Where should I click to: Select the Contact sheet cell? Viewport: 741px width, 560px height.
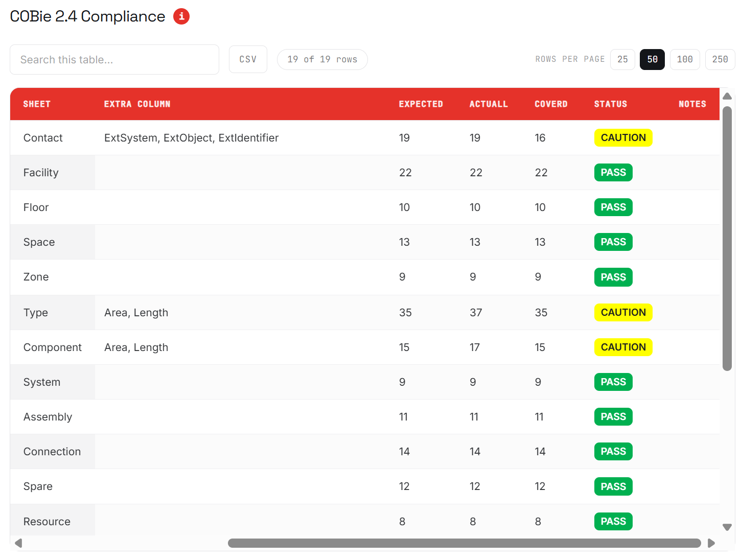(x=53, y=137)
